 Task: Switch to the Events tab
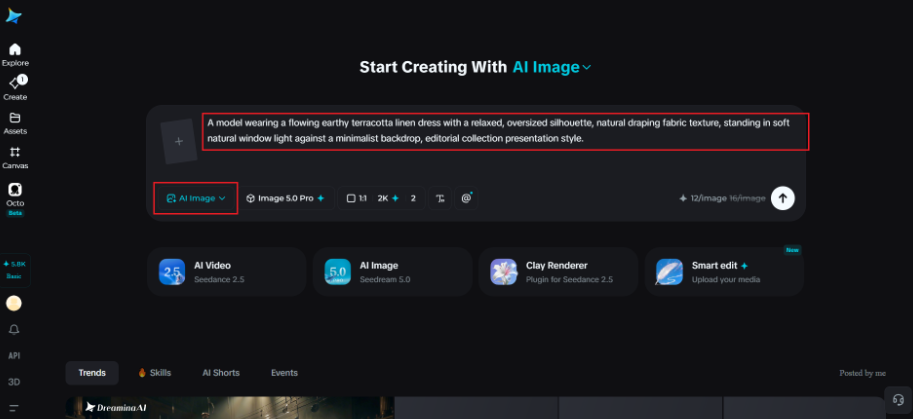284,373
